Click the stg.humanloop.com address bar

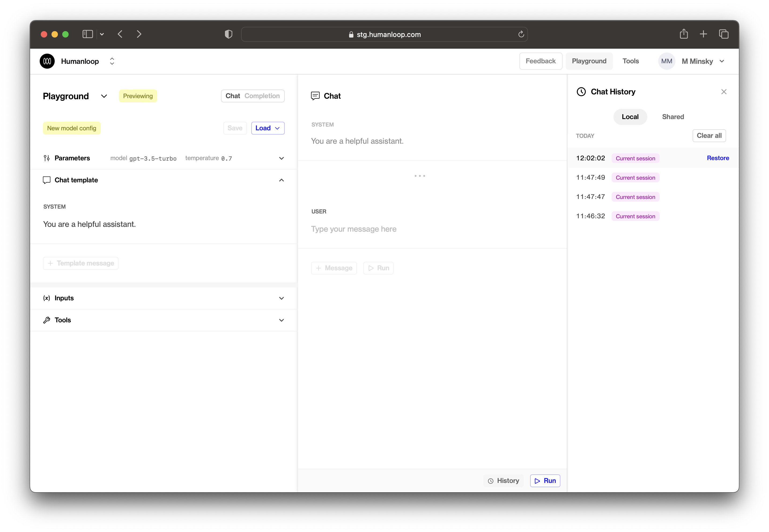pos(384,34)
